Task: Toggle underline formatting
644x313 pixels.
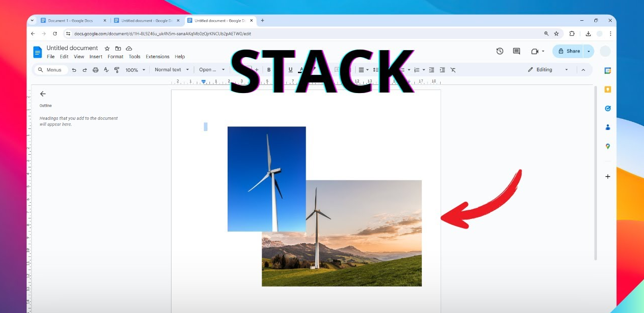Action: [290, 70]
